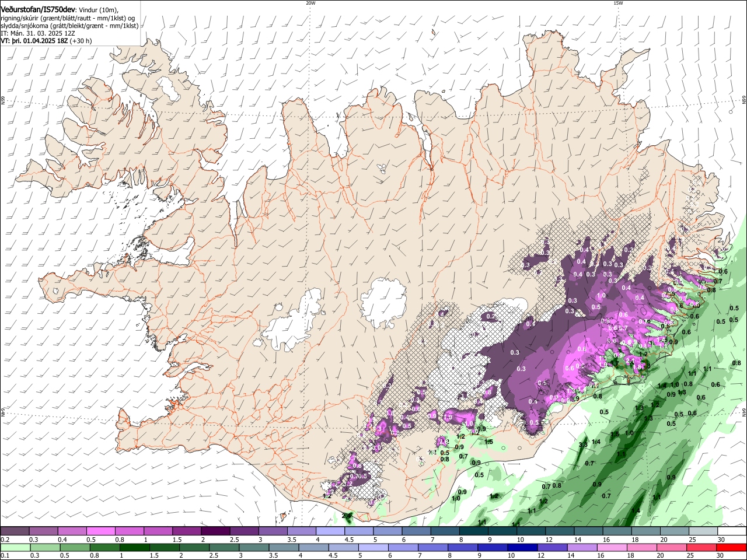The width and height of the screenshot is (747, 560).
Task: Select the darkest purple snow legend swatch starting at 2
Action: [215, 531]
